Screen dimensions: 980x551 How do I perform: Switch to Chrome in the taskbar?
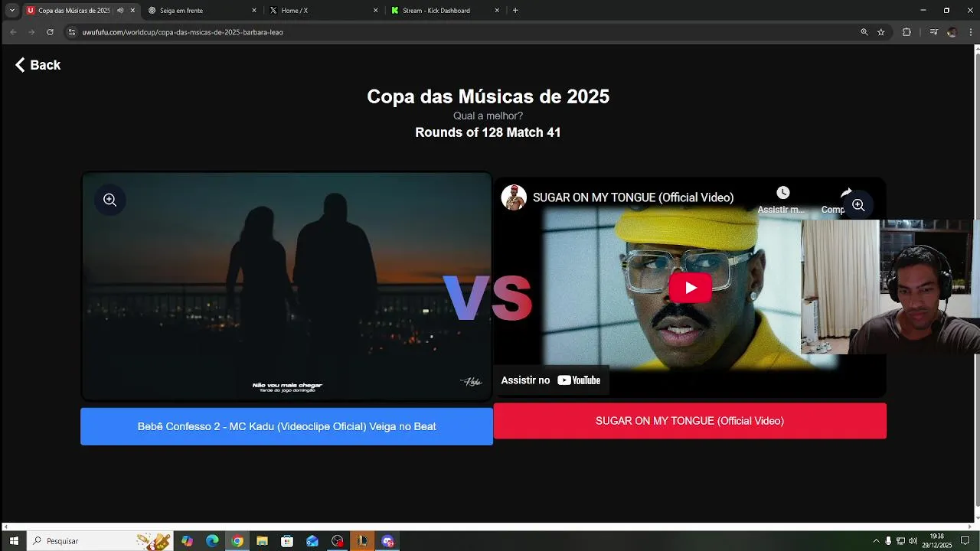point(237,541)
